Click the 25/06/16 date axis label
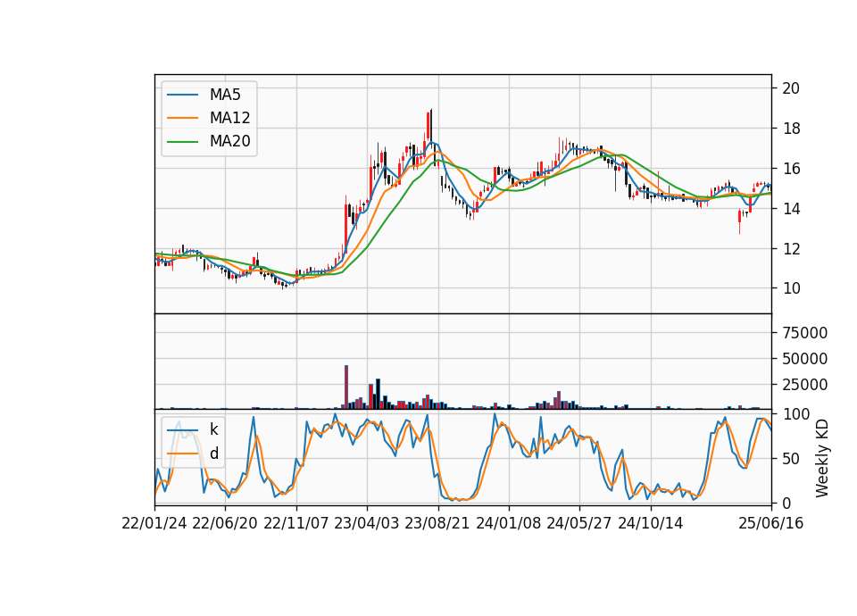857x616 pixels. coord(771,523)
